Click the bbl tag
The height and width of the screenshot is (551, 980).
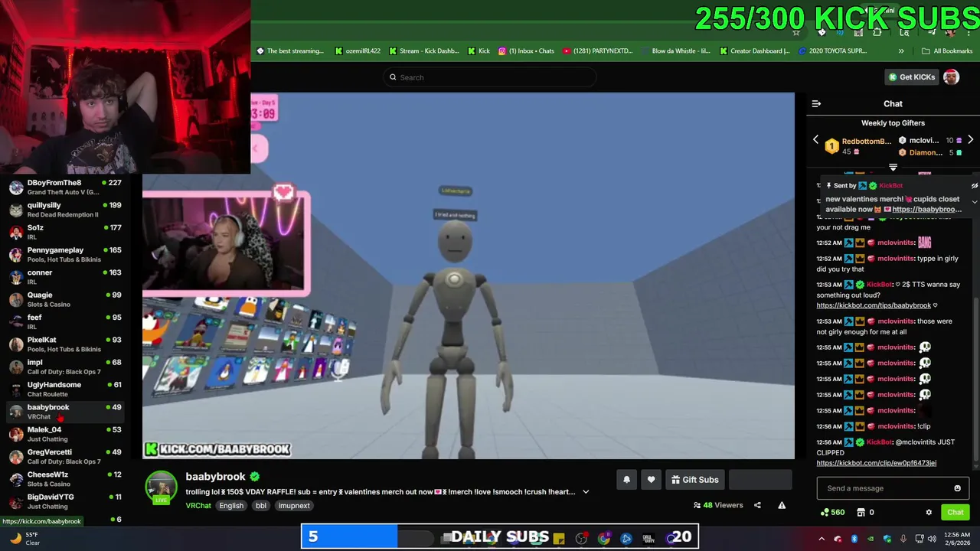261,506
